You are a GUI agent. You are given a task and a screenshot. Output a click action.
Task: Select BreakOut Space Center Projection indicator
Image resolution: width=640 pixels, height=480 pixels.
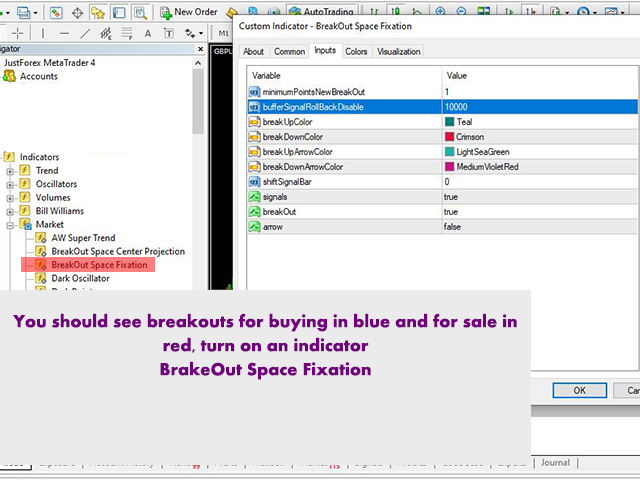point(118,251)
